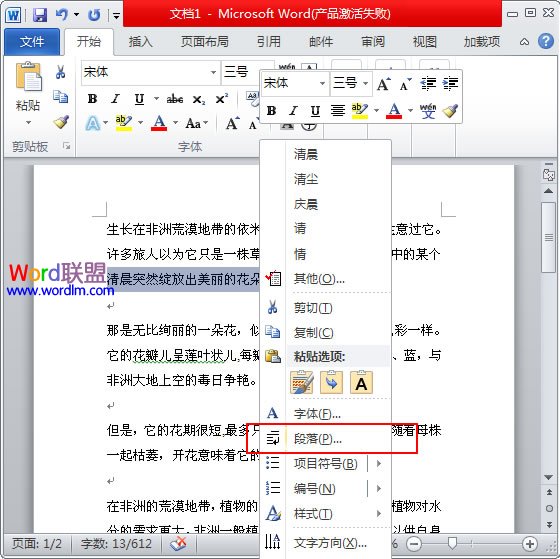Toggle superscript X² button

pos(221,99)
